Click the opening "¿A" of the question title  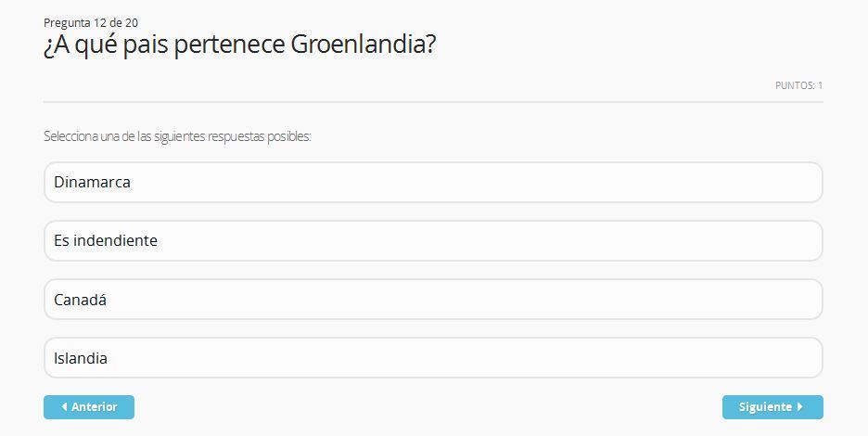tap(55, 45)
